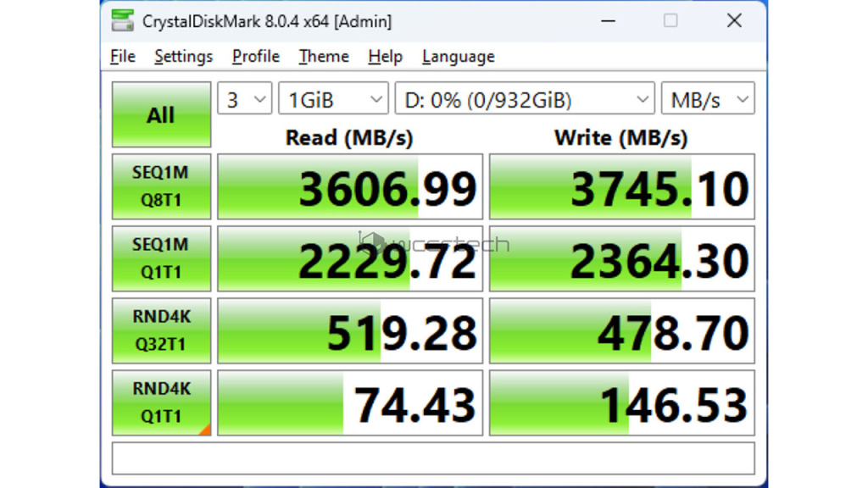Expand the test count dropdown showing 3
868x488 pixels.
point(245,98)
